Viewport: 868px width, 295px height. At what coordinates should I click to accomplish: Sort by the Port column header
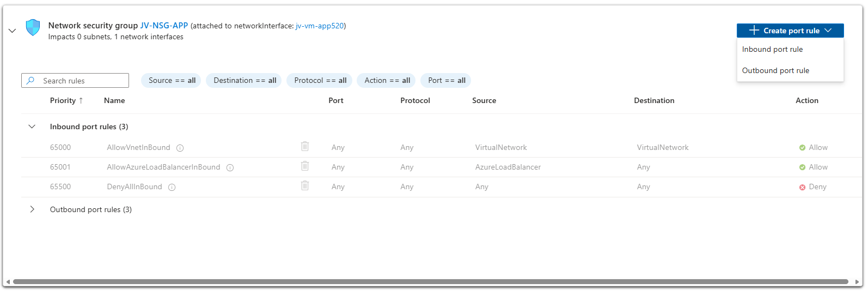pos(336,100)
